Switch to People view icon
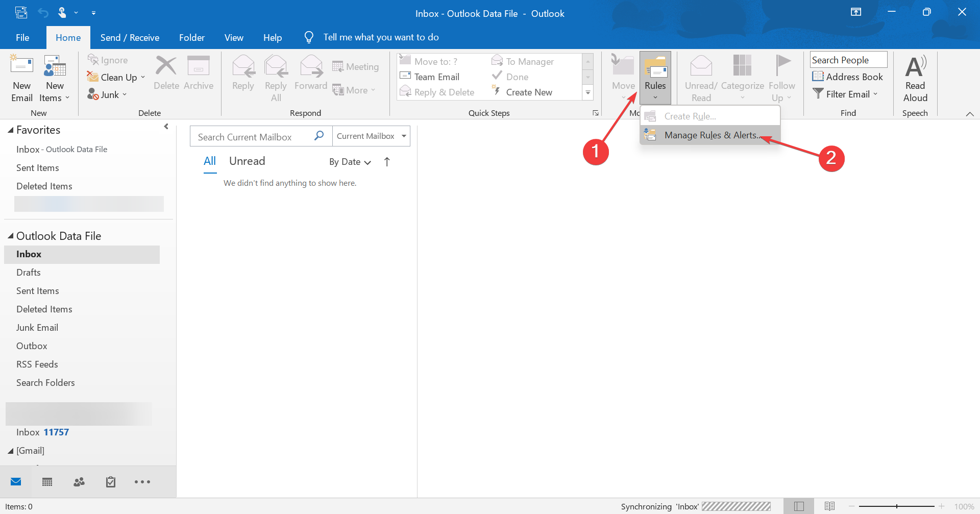 79,481
